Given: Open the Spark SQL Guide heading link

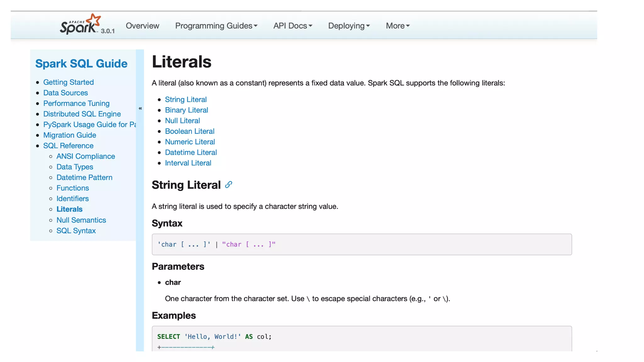Looking at the screenshot, I should [81, 63].
